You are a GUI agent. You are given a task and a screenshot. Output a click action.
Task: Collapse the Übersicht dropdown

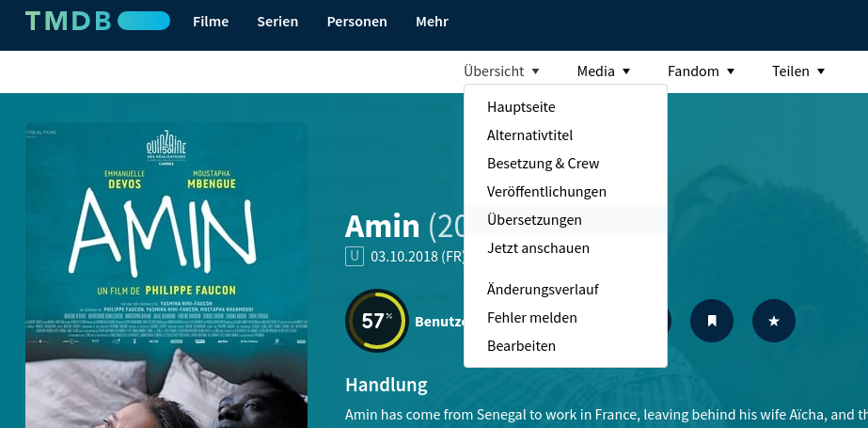click(x=501, y=71)
